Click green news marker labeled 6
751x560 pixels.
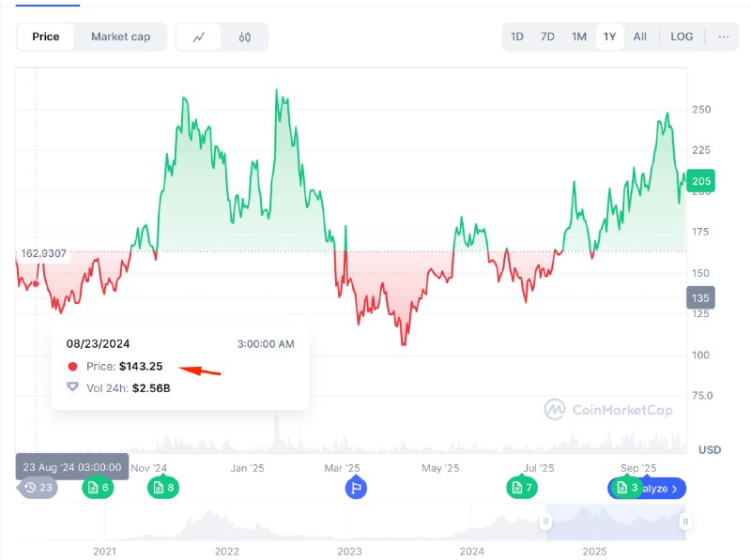[98, 488]
